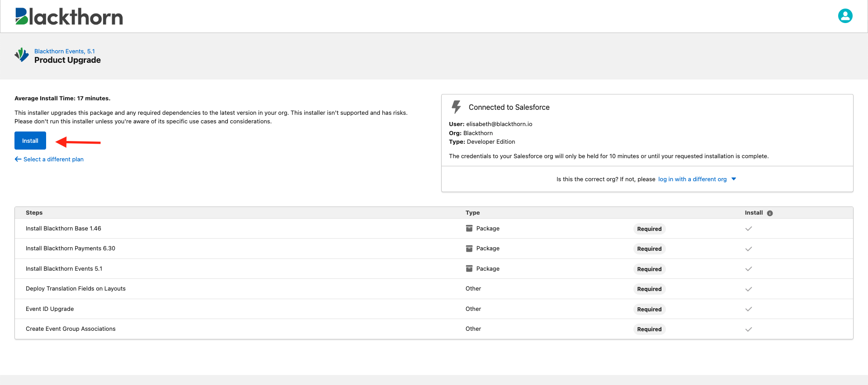The image size is (868, 385).
Task: Open the Blackthorn Events, 5.1 breadcrumb link
Action: pos(65,51)
